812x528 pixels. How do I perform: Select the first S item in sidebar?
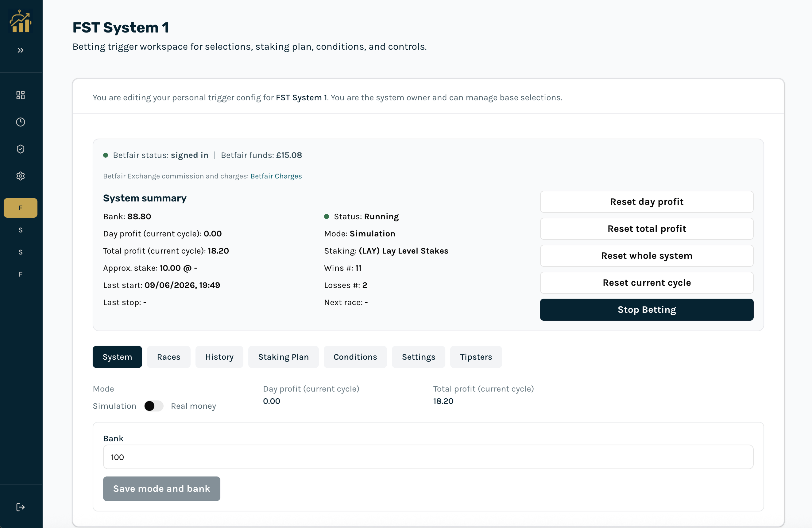tap(21, 230)
